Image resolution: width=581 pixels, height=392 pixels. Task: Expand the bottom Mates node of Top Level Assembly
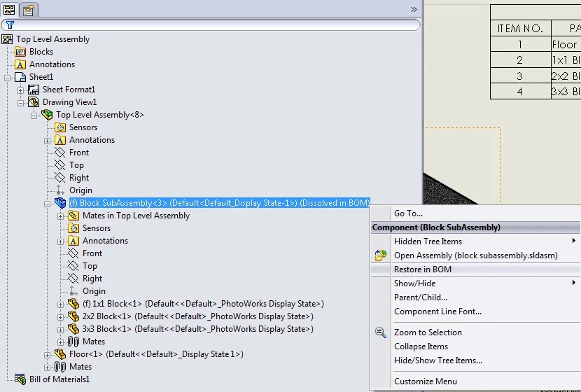pyautogui.click(x=48, y=367)
